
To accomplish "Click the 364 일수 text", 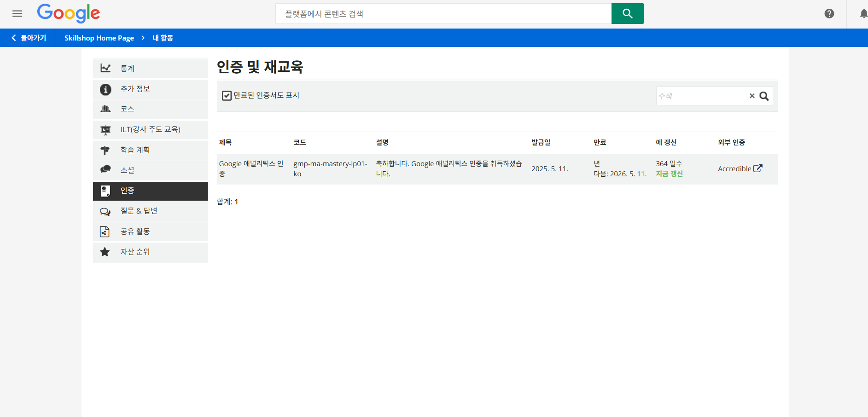I will (x=669, y=163).
